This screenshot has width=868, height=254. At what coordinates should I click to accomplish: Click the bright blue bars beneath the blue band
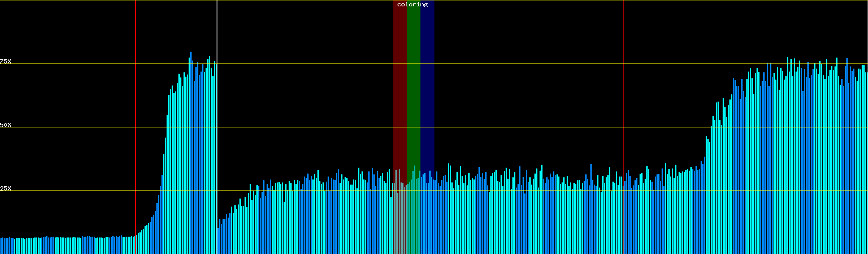tap(427, 220)
